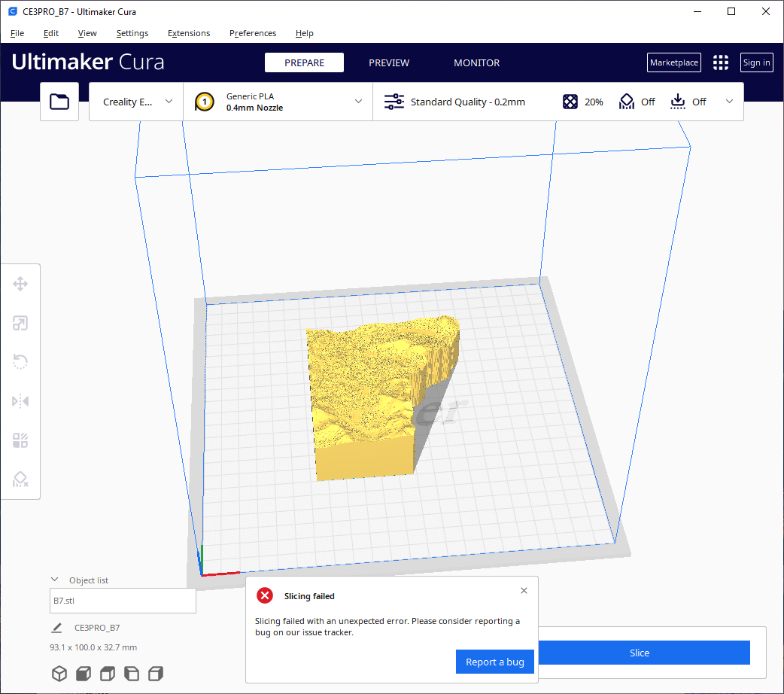Dismiss the Slicing failed notification
784x694 pixels.
[524, 590]
